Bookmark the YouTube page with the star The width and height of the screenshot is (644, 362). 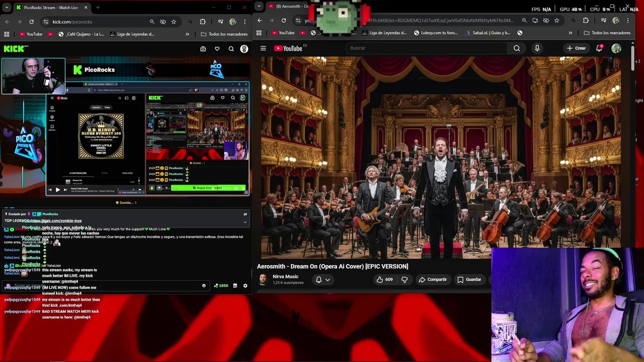tap(556, 20)
